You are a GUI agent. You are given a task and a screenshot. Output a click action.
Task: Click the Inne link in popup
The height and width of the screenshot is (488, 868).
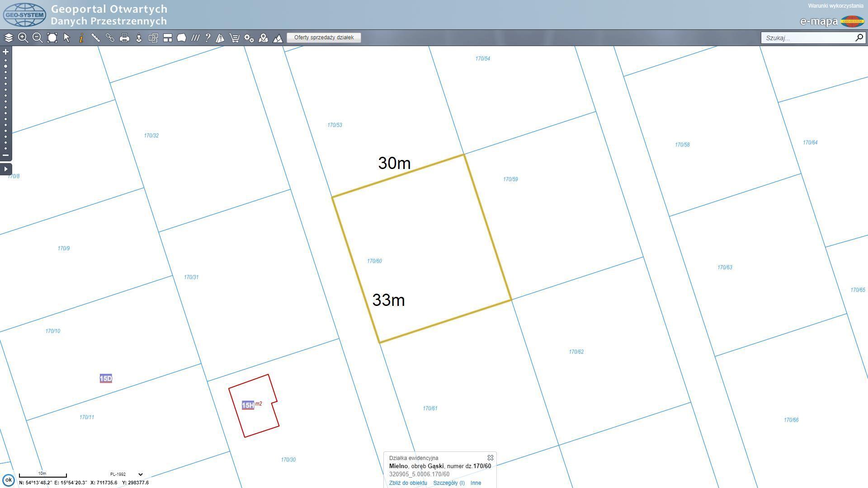476,483
